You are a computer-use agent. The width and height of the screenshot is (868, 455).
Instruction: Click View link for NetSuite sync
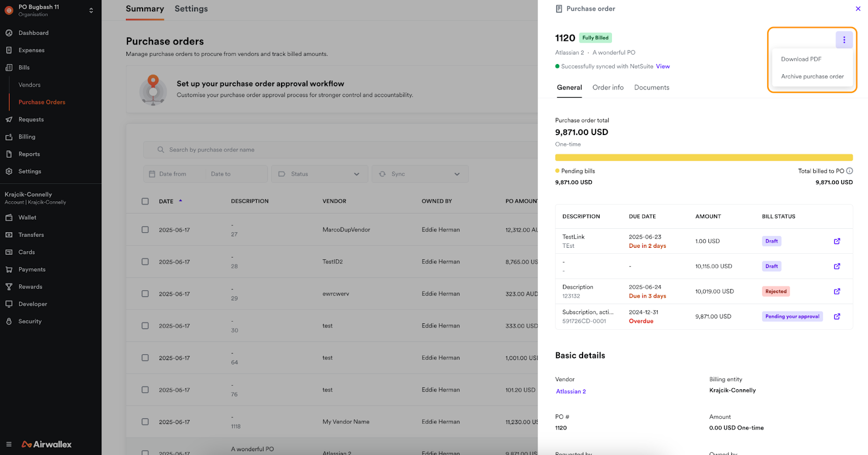click(662, 67)
